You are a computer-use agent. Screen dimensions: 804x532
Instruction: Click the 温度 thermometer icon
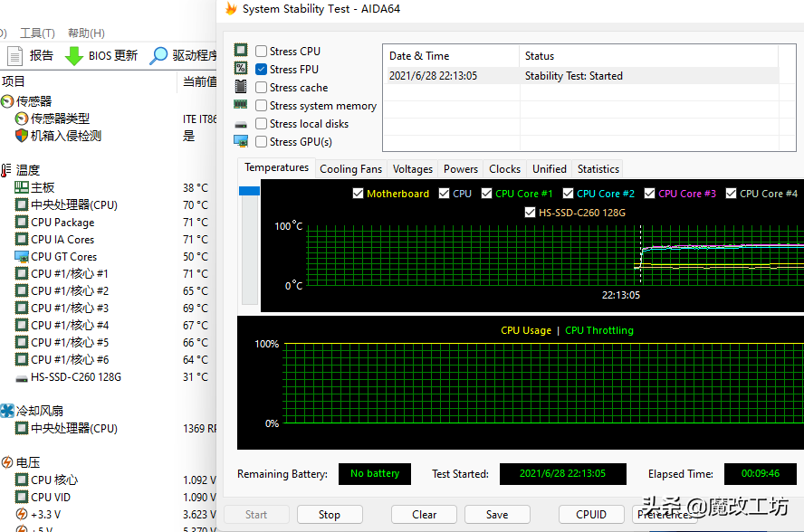pos(6,170)
